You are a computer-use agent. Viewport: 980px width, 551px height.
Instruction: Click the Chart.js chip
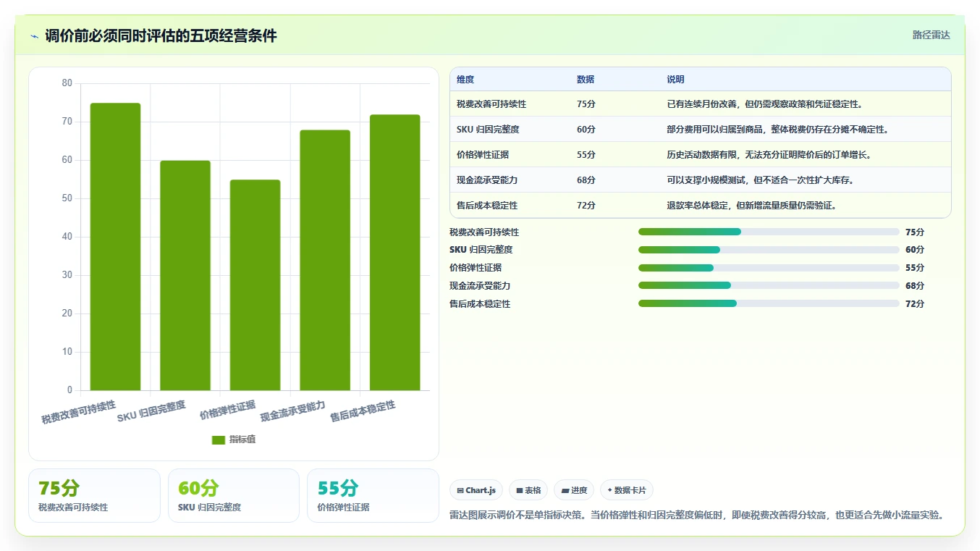pos(476,490)
